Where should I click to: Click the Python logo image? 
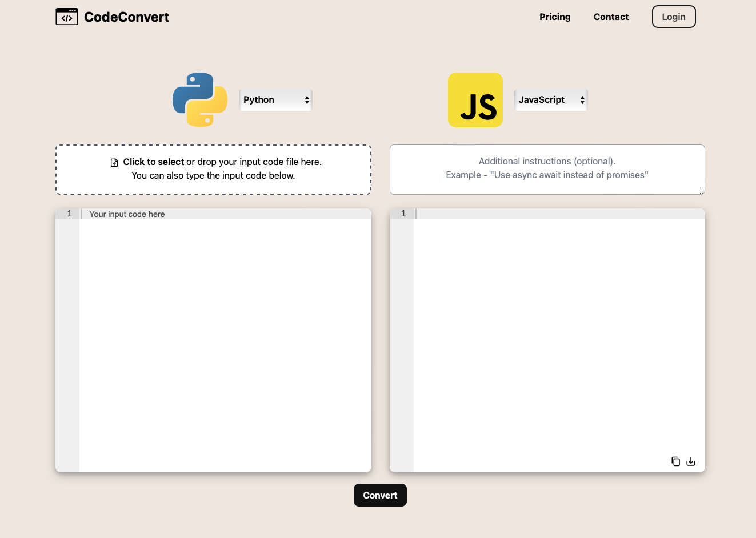[x=200, y=100]
